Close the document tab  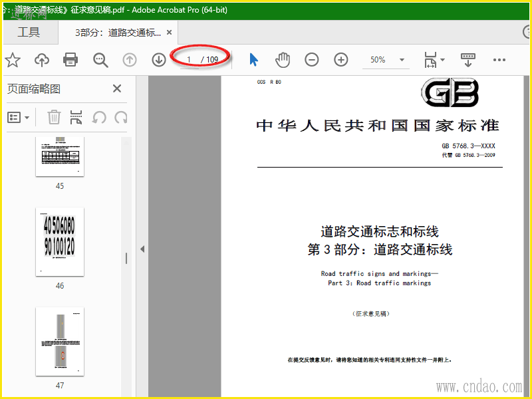(170, 32)
